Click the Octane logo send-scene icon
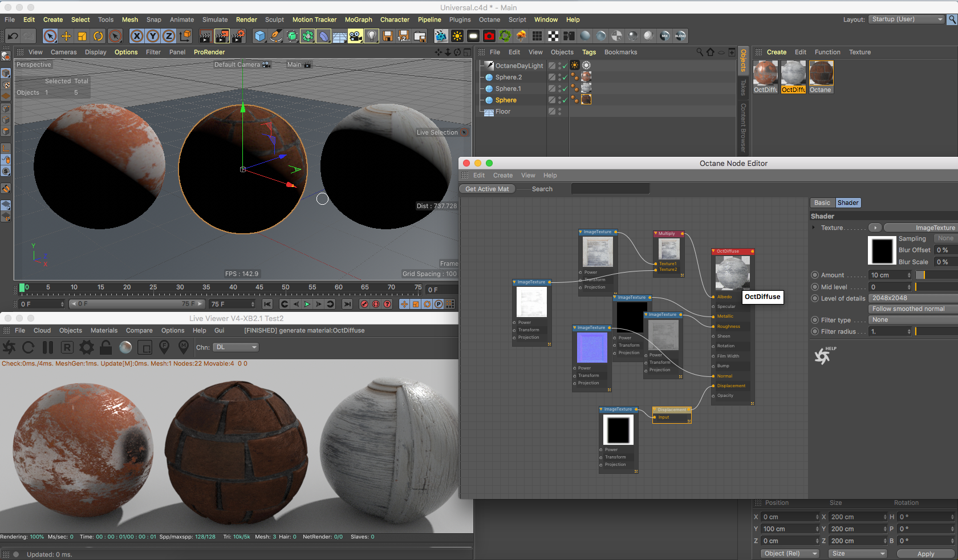Image resolution: width=958 pixels, height=560 pixels. (x=9, y=347)
